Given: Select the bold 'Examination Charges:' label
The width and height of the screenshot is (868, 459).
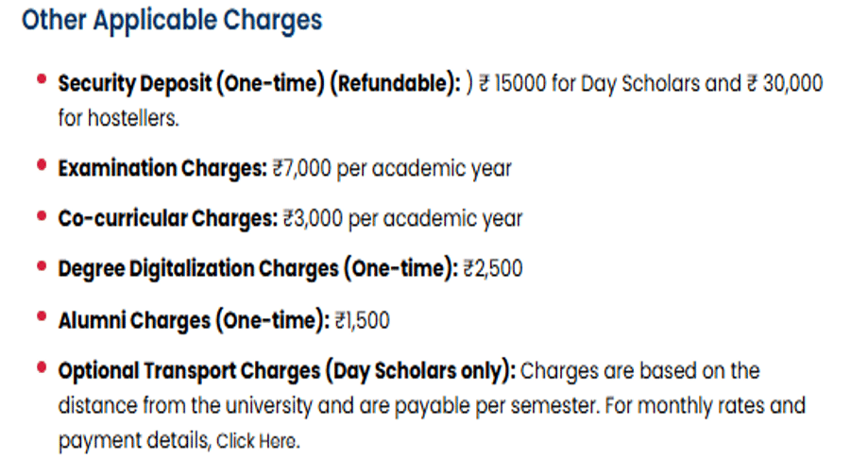Looking at the screenshot, I should (x=162, y=169).
